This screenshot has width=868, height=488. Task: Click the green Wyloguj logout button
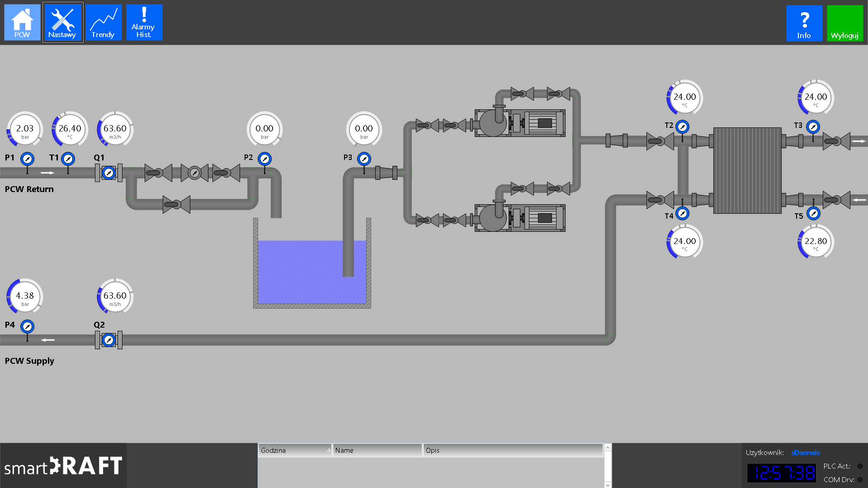point(844,23)
